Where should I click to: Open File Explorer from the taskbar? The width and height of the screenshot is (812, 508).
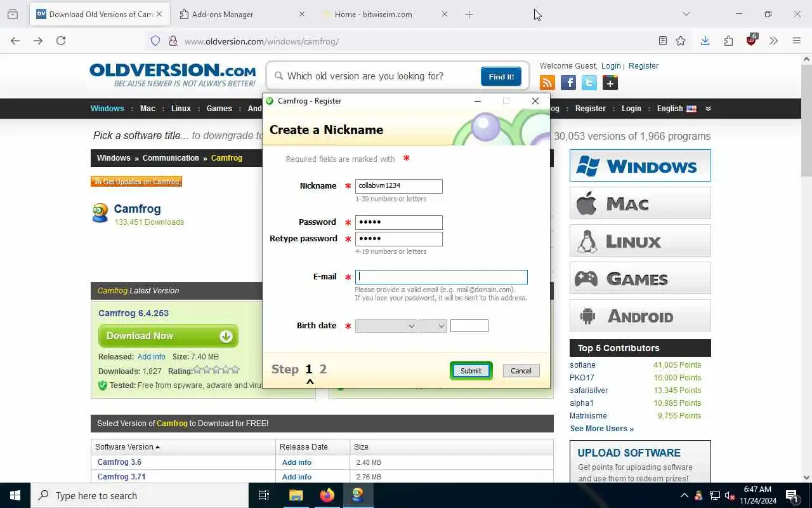(296, 495)
